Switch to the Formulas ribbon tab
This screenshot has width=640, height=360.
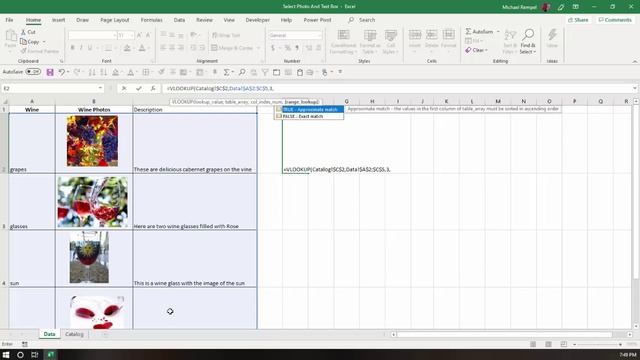(x=151, y=20)
